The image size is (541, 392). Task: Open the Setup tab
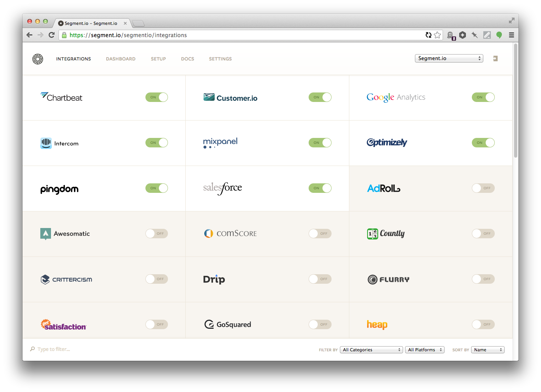(158, 59)
